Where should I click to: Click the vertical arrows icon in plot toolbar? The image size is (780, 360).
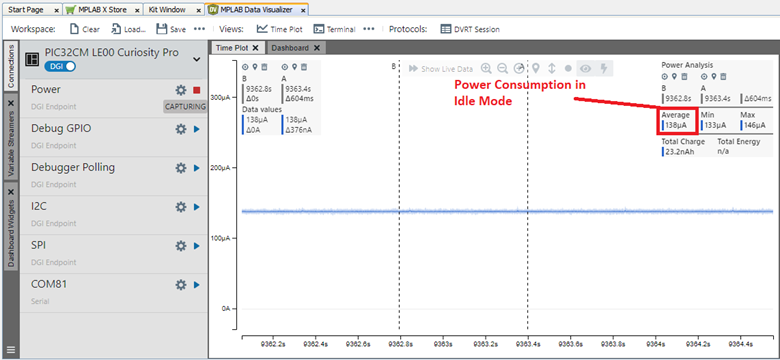click(x=552, y=69)
